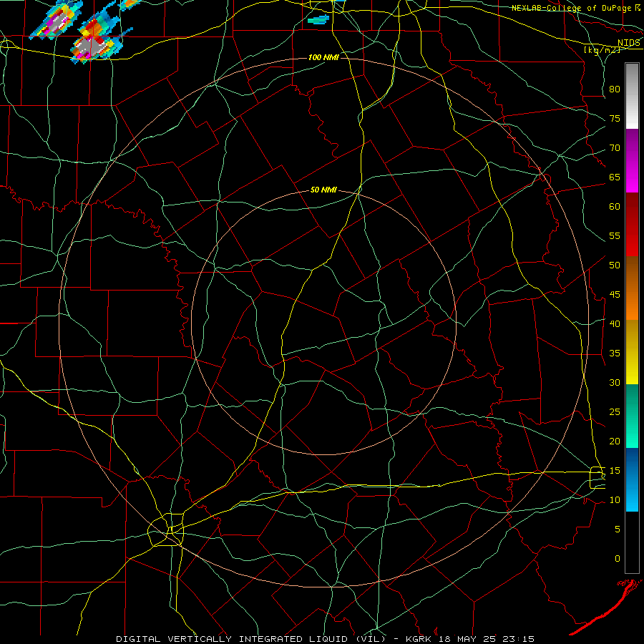This screenshot has height=644, width=644.
Task: Pick the red legend color band
Action: coord(632,224)
